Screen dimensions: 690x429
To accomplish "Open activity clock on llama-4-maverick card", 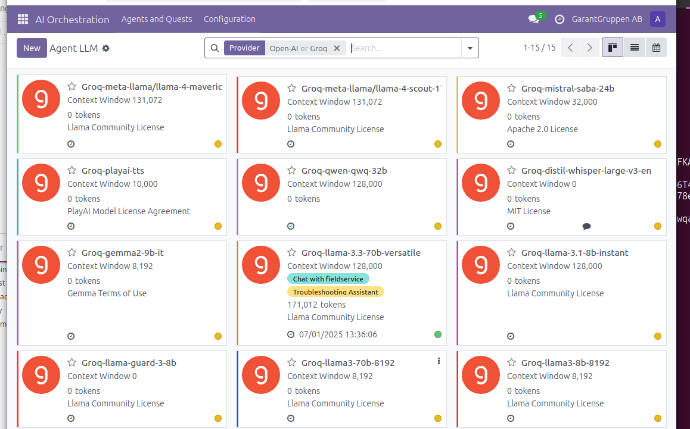I will pos(71,144).
